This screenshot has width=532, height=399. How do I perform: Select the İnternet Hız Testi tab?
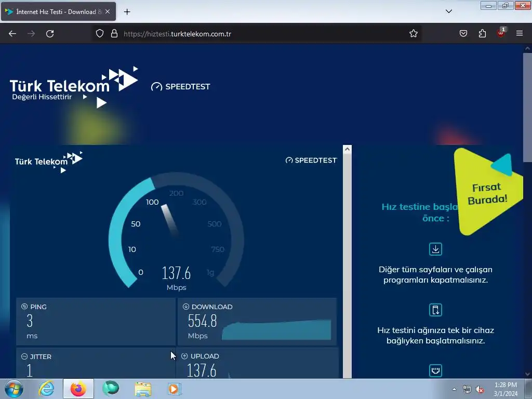[58, 11]
